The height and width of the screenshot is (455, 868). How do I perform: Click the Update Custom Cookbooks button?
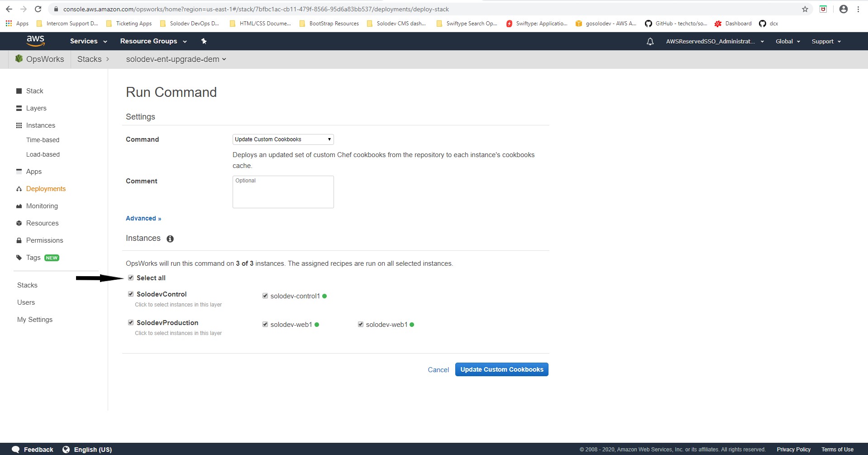(x=502, y=369)
